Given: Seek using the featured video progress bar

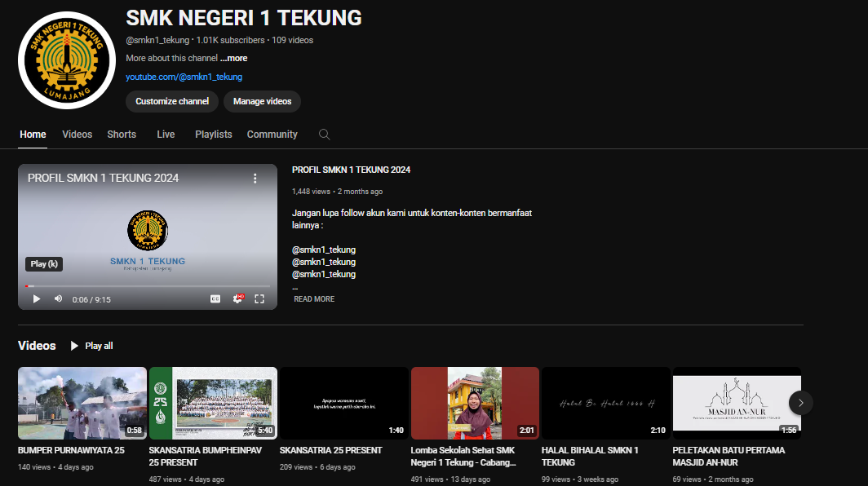Looking at the screenshot, I should click(148, 286).
